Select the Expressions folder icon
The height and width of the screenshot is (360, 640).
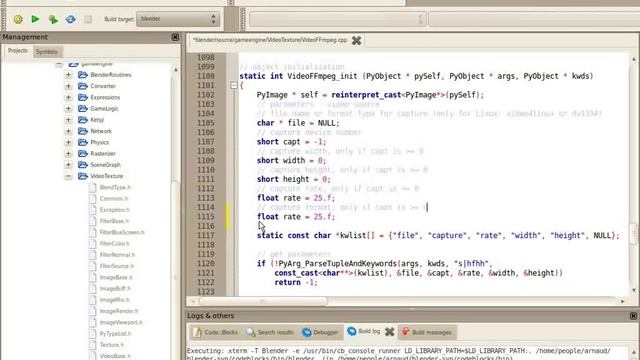coord(83,97)
